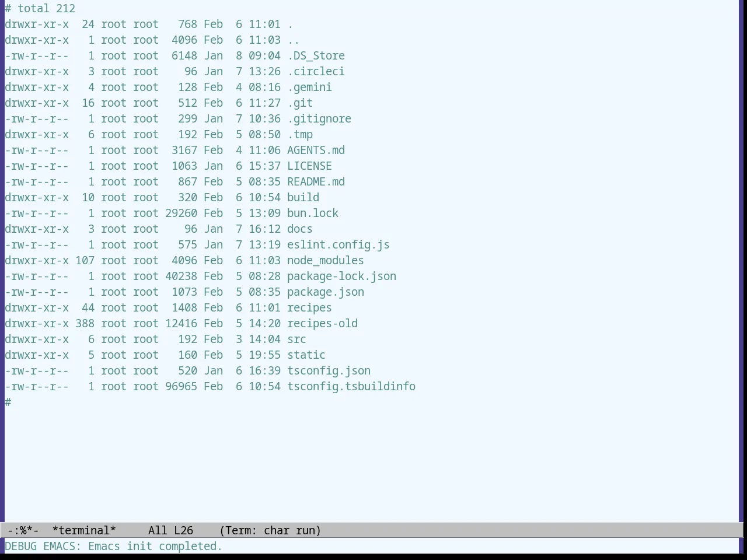Click the .gemini directory name
The width and height of the screenshot is (747, 560).
309,87
